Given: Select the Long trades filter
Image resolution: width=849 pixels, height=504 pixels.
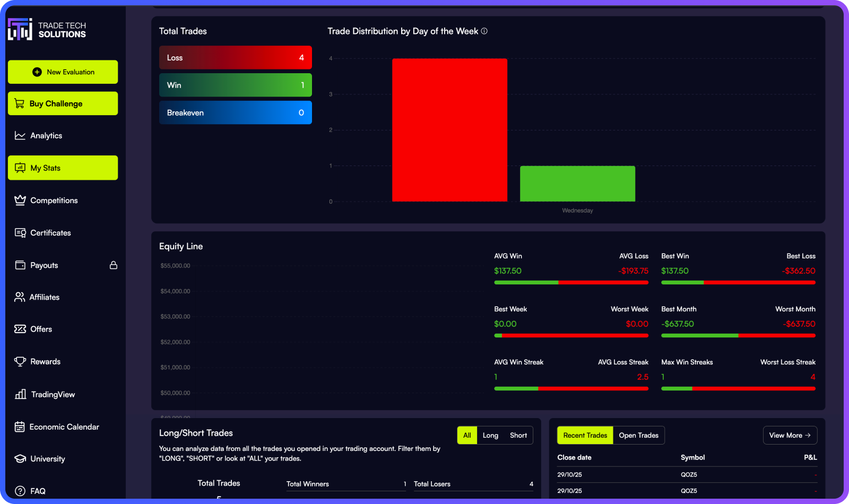Looking at the screenshot, I should (x=490, y=435).
